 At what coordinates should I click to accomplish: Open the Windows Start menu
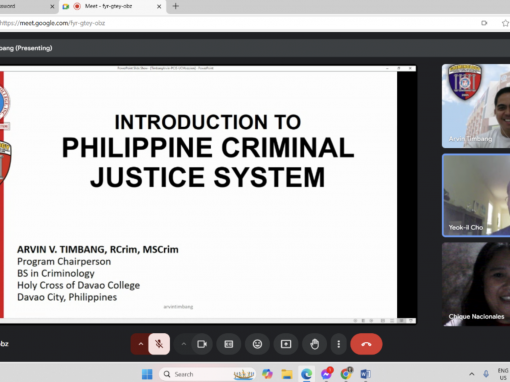[x=147, y=374]
